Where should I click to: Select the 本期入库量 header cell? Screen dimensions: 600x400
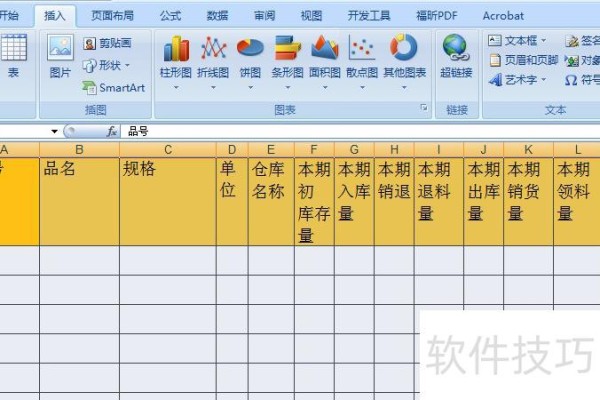(x=354, y=201)
